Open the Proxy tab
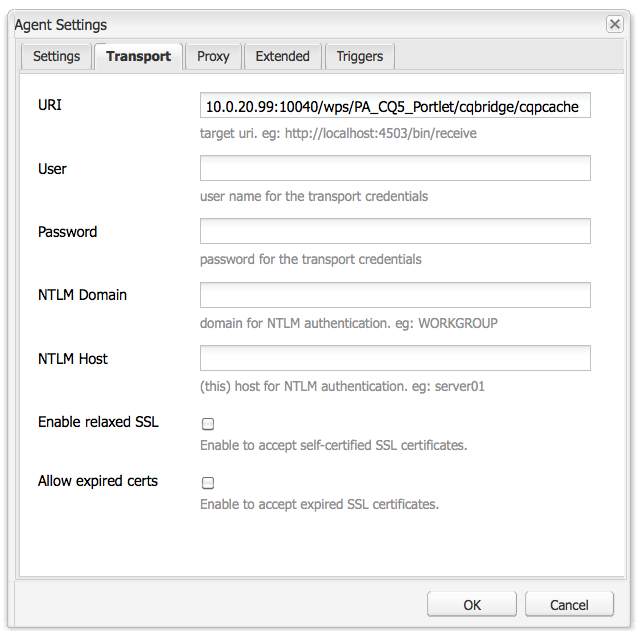Screen dimensions: 641x638 [213, 56]
